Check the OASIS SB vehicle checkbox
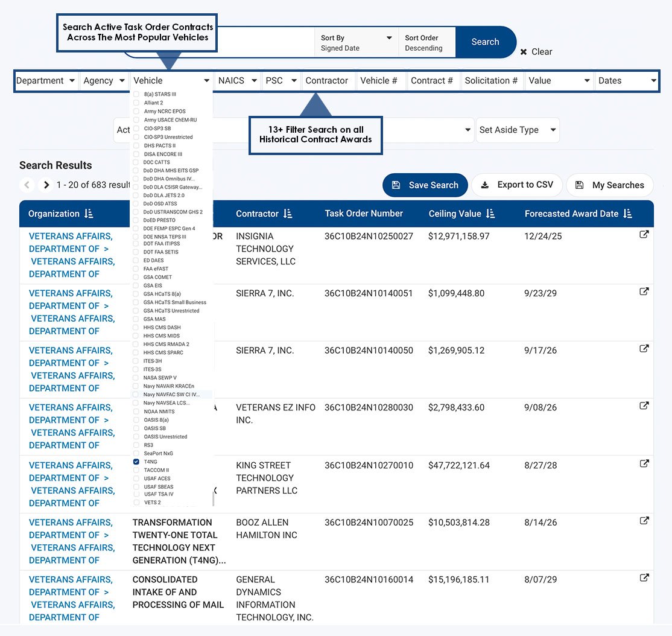The width and height of the screenshot is (672, 636). click(x=137, y=428)
